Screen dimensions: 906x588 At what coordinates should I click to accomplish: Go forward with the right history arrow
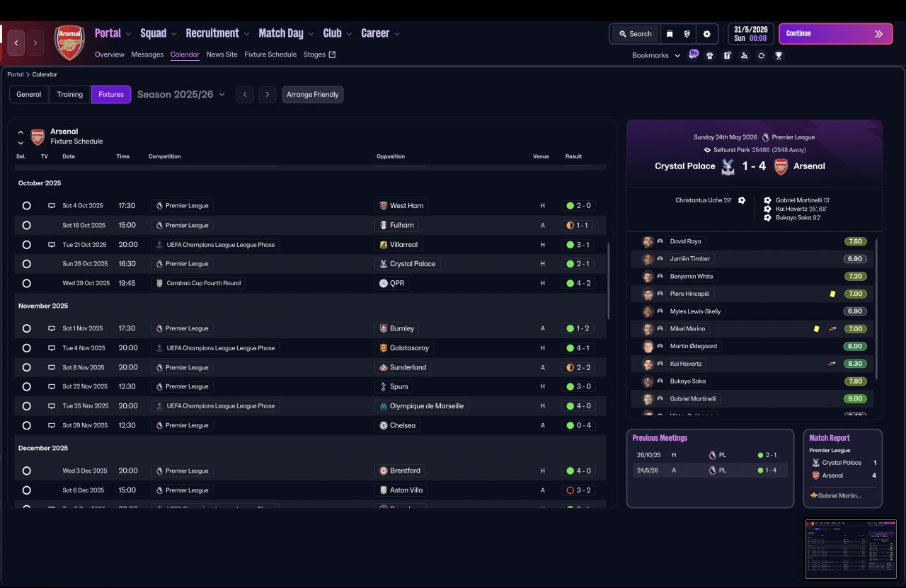pos(35,43)
